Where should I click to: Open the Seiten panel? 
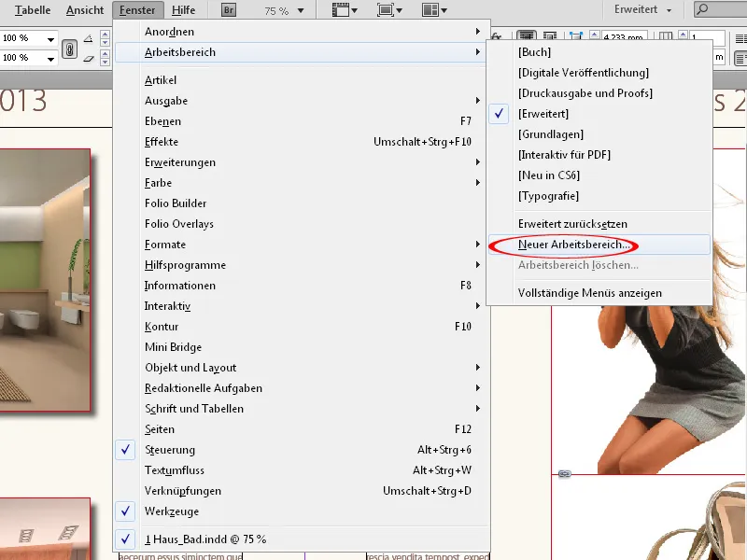tap(303, 429)
